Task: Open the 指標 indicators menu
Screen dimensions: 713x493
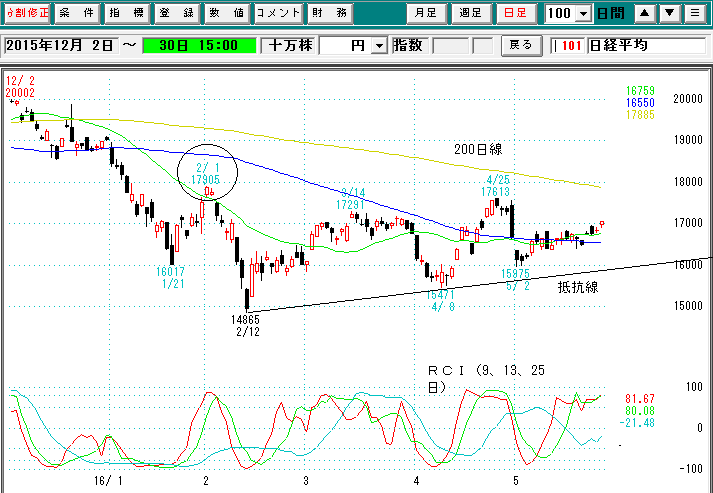Action: [x=126, y=14]
